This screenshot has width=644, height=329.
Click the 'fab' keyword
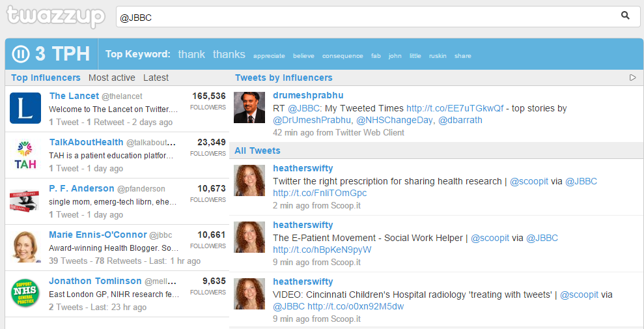[x=376, y=56]
